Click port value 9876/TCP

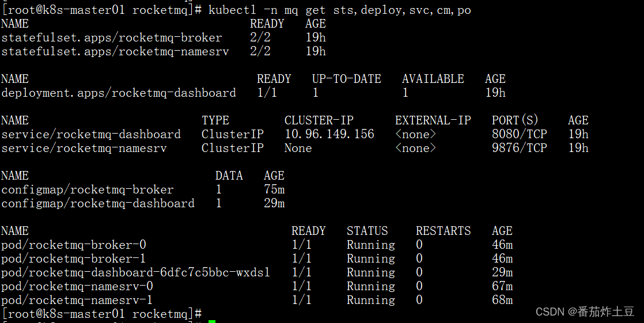click(519, 148)
